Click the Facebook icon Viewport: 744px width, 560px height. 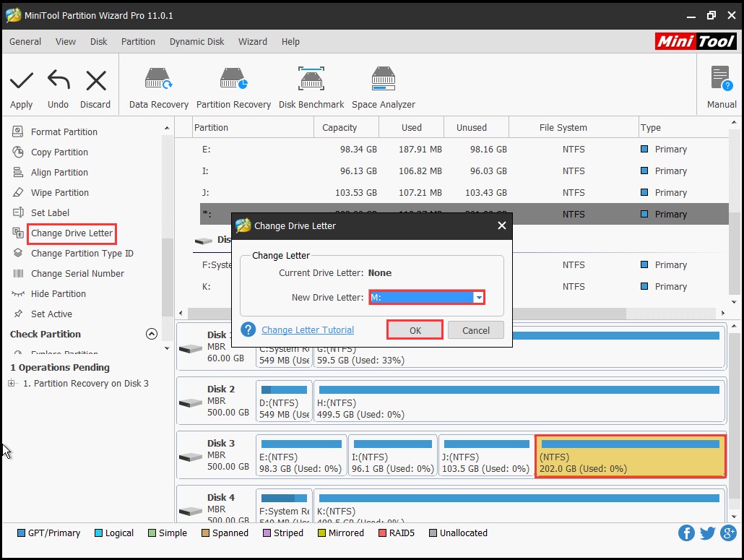click(686, 533)
